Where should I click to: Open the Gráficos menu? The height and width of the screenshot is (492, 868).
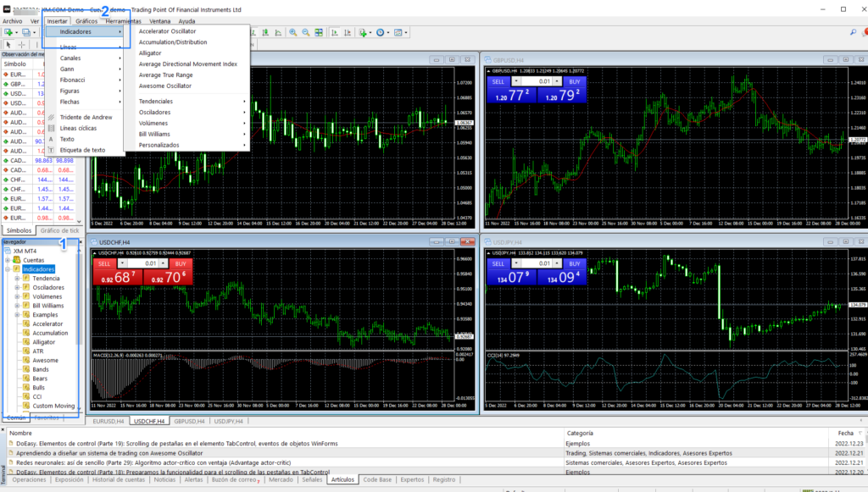coord(86,21)
